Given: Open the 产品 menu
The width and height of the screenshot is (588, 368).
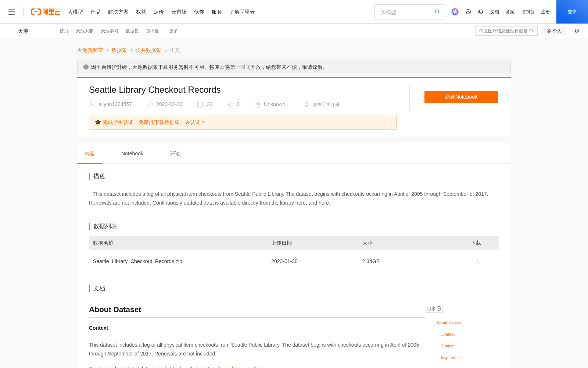Looking at the screenshot, I should [96, 12].
